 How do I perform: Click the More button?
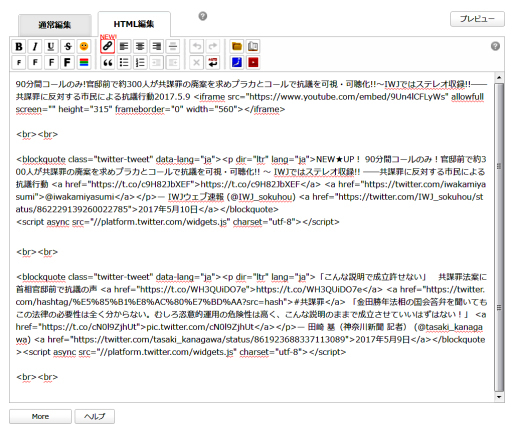40,416
